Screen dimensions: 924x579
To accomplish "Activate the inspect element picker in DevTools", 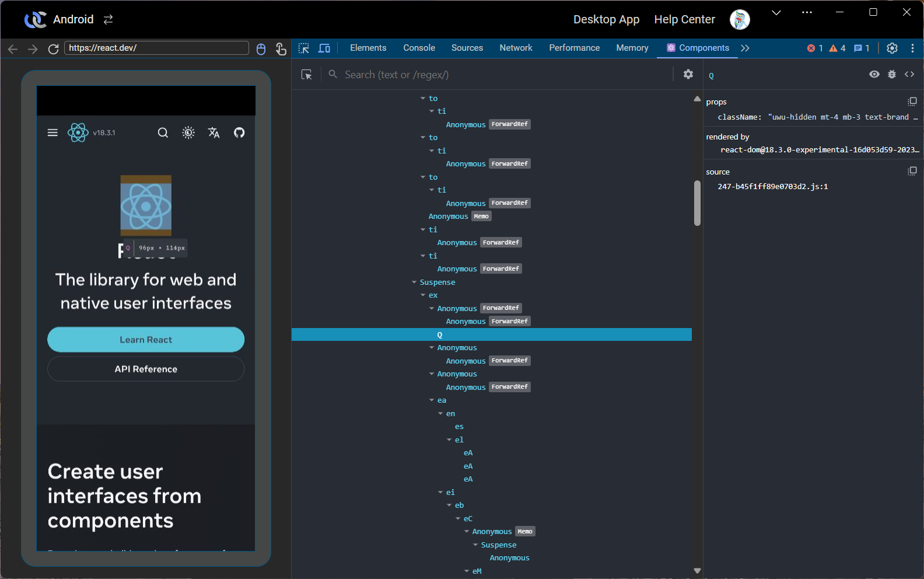I will click(x=304, y=48).
